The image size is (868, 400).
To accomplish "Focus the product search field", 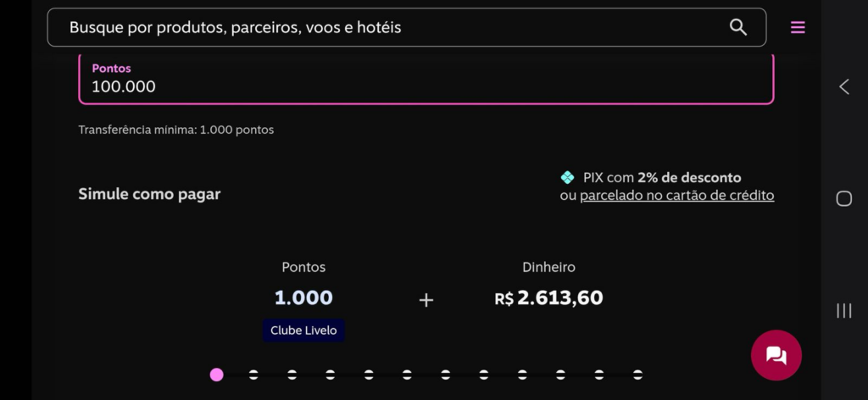I will tap(390, 27).
